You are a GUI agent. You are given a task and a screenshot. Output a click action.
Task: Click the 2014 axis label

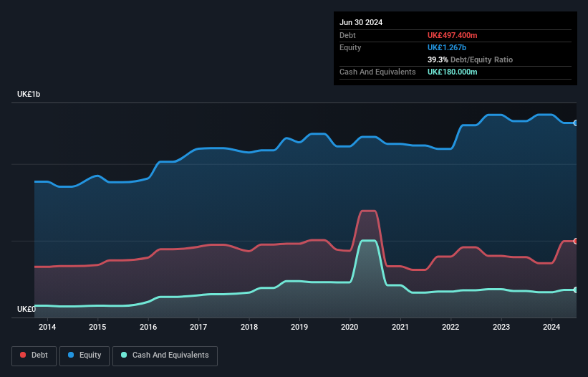[x=47, y=327]
